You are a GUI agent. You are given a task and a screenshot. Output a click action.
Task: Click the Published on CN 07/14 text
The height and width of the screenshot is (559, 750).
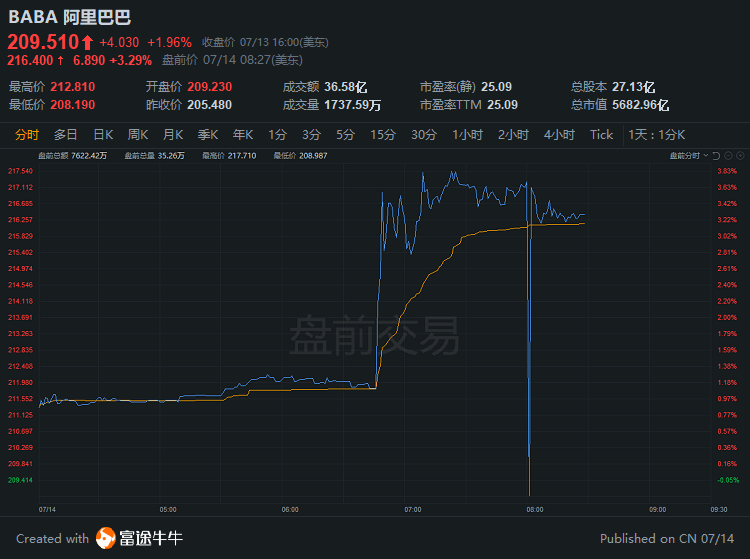(667, 538)
